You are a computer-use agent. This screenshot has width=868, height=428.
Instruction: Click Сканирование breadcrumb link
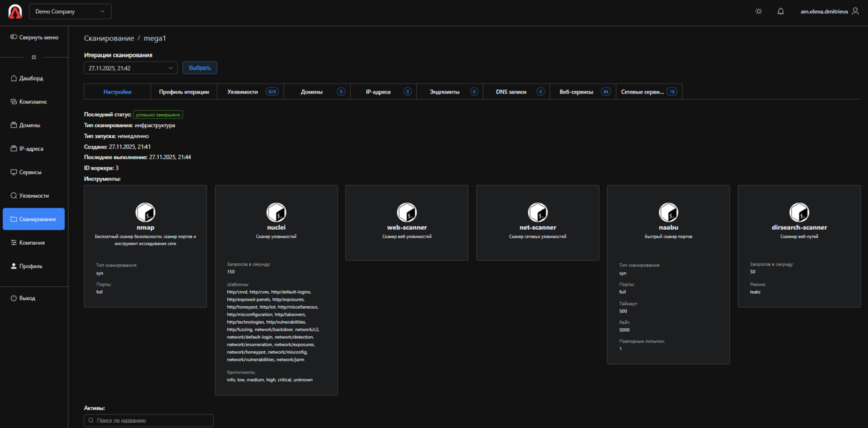[x=109, y=38]
